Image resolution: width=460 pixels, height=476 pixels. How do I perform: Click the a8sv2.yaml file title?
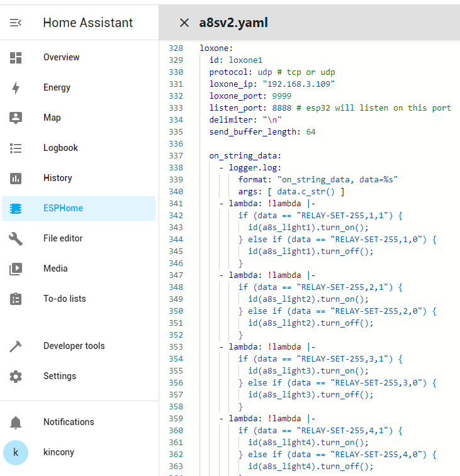click(x=233, y=23)
